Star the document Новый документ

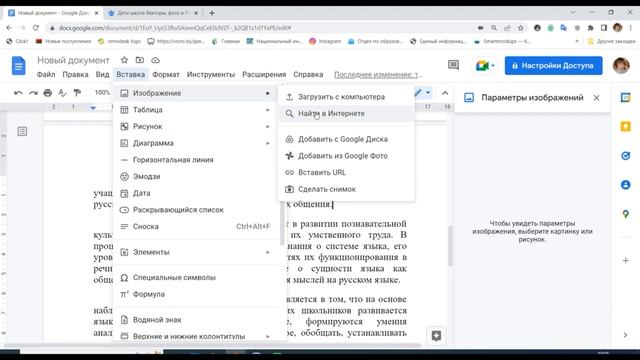pyautogui.click(x=124, y=60)
